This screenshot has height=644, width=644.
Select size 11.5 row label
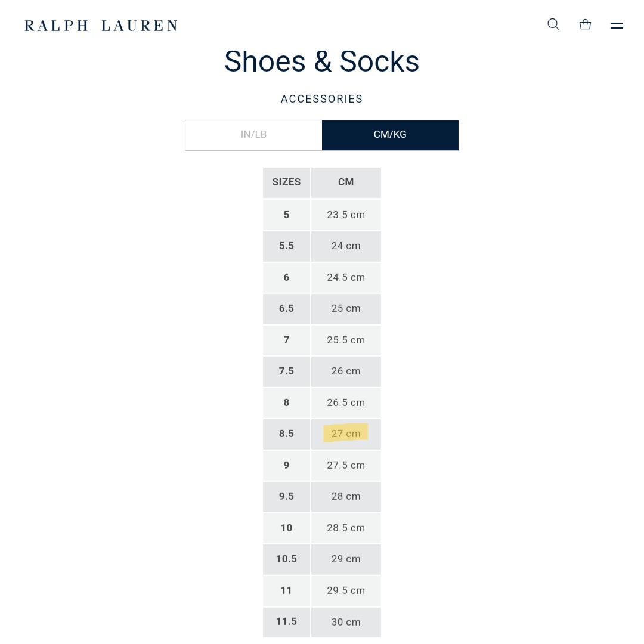pos(286,622)
